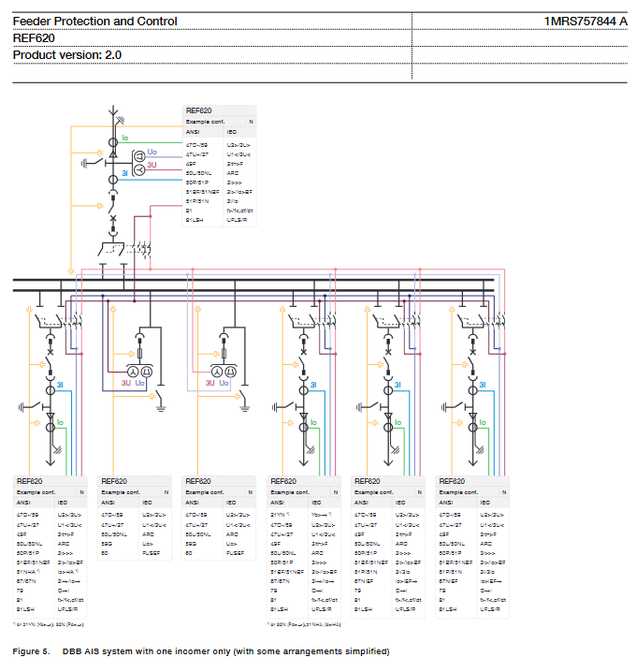Click "REF620" in the page header
636x672 pixels.
tap(34, 38)
